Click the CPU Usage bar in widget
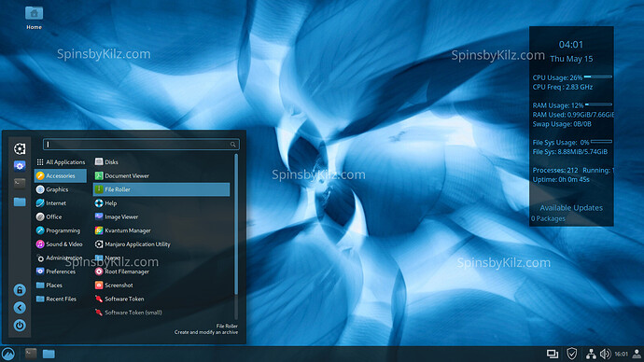 [598, 77]
